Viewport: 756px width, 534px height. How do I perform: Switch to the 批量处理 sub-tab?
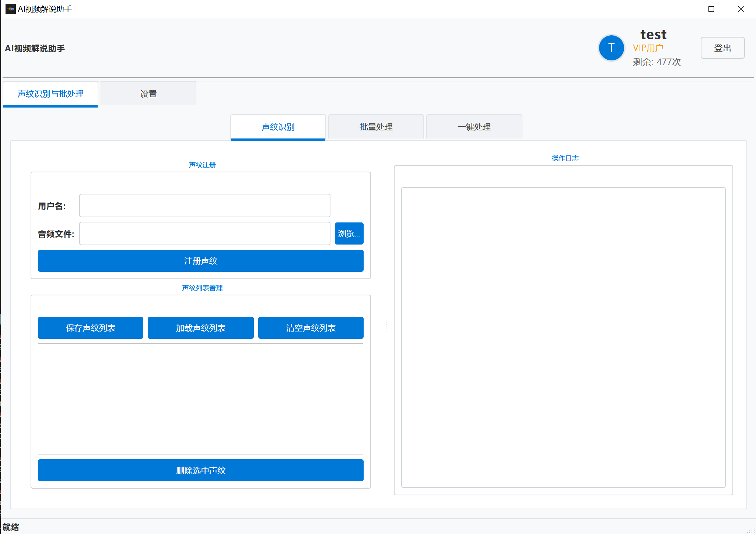376,127
